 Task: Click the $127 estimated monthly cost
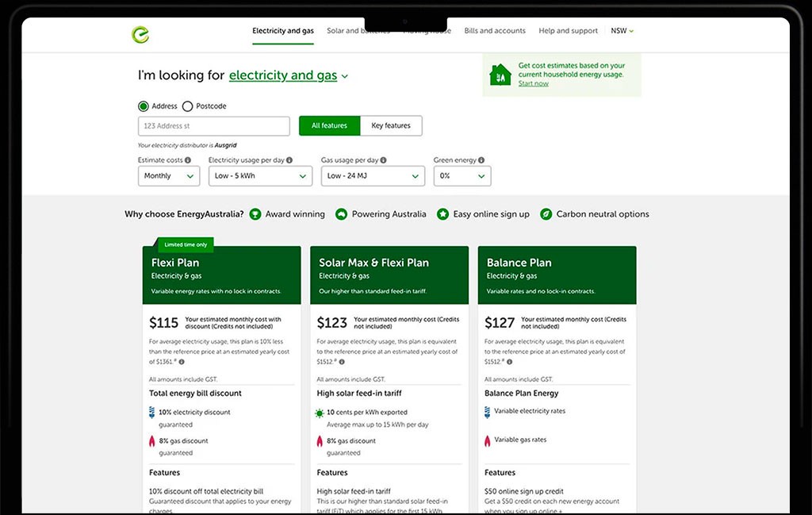pyautogui.click(x=500, y=323)
